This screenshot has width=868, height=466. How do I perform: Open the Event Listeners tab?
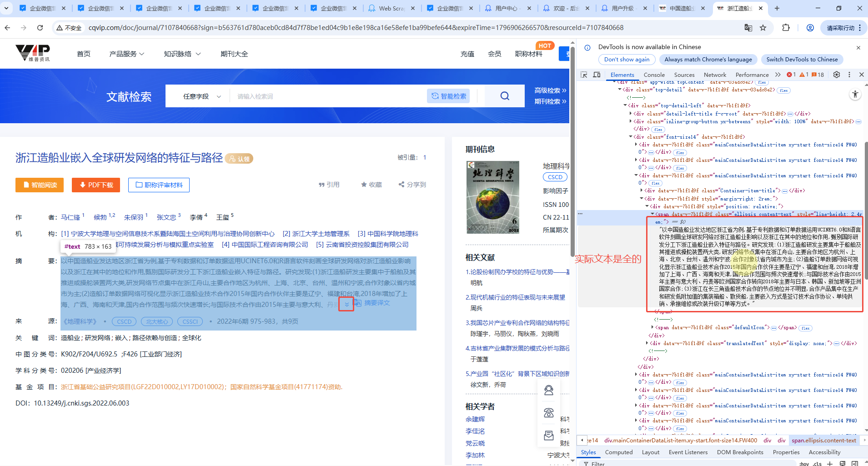688,452
